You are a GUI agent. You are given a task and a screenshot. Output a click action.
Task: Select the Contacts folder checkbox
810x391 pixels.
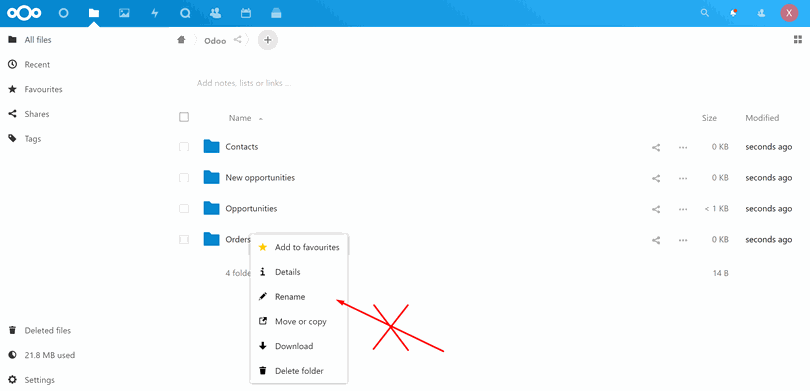tap(184, 147)
